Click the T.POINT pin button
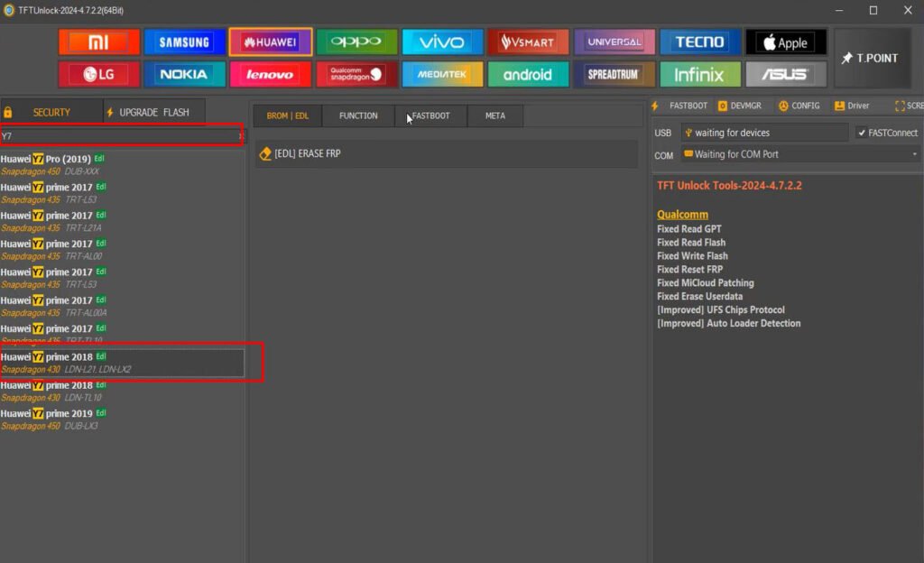 click(871, 58)
